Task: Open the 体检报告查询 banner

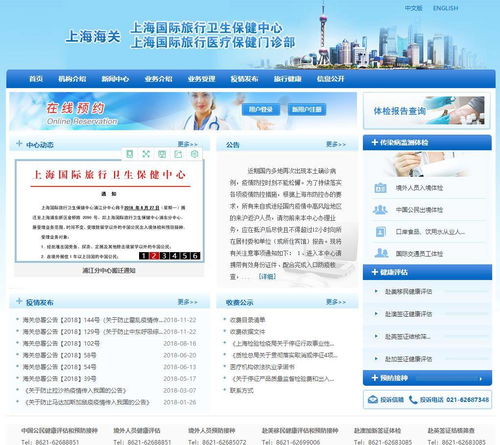Action: (x=427, y=111)
